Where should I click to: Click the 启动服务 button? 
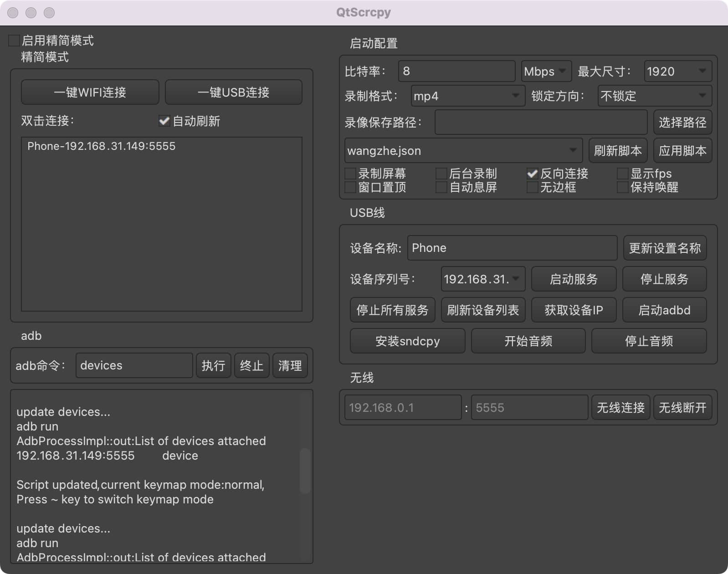[x=574, y=279]
